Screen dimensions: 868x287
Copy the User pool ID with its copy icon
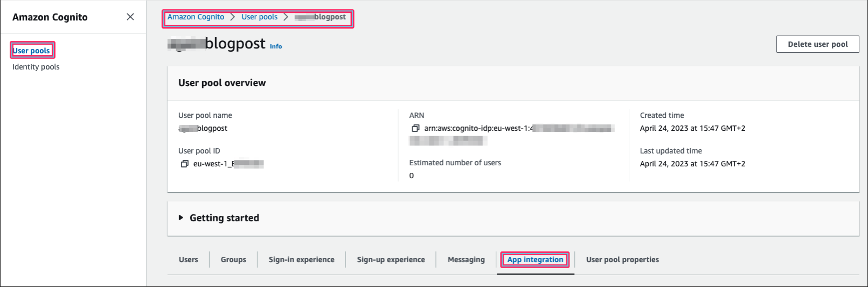point(185,164)
